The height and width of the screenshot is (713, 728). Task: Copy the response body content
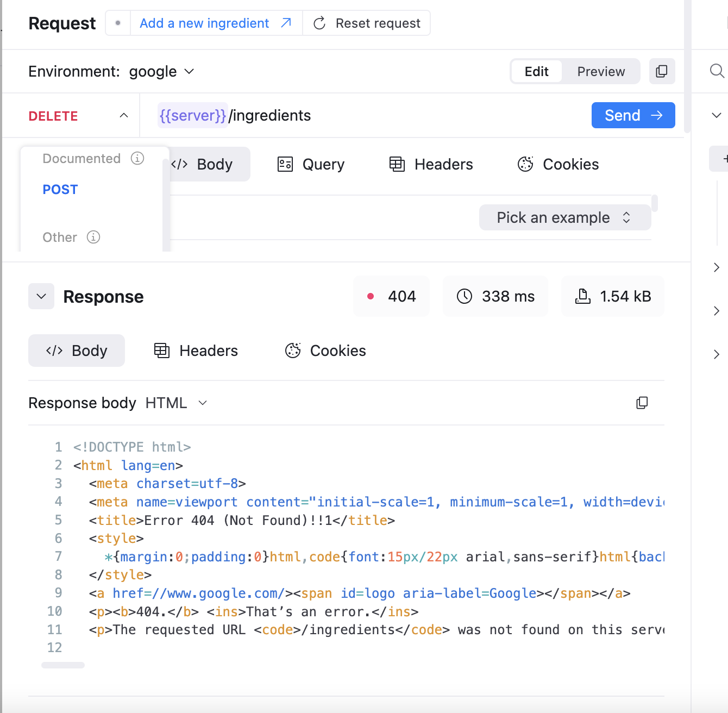[x=642, y=403]
